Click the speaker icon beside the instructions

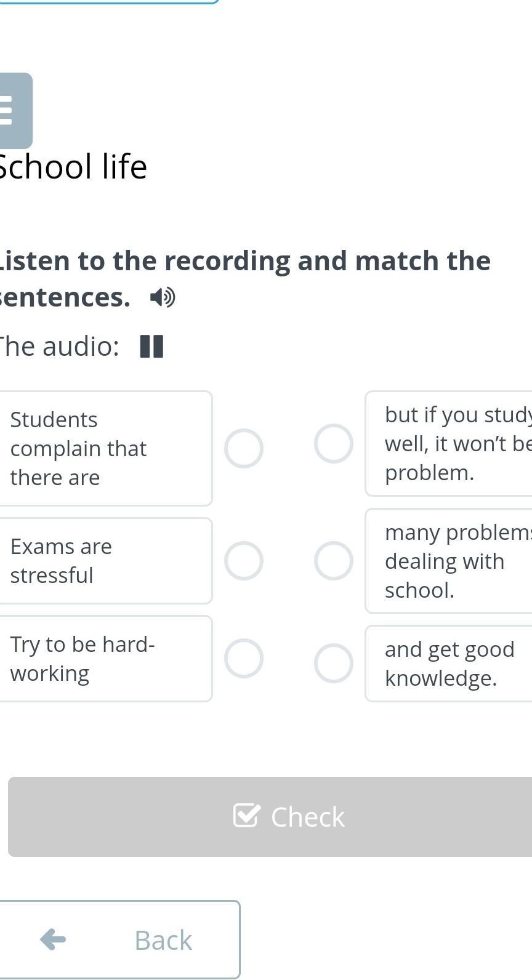coord(162,298)
